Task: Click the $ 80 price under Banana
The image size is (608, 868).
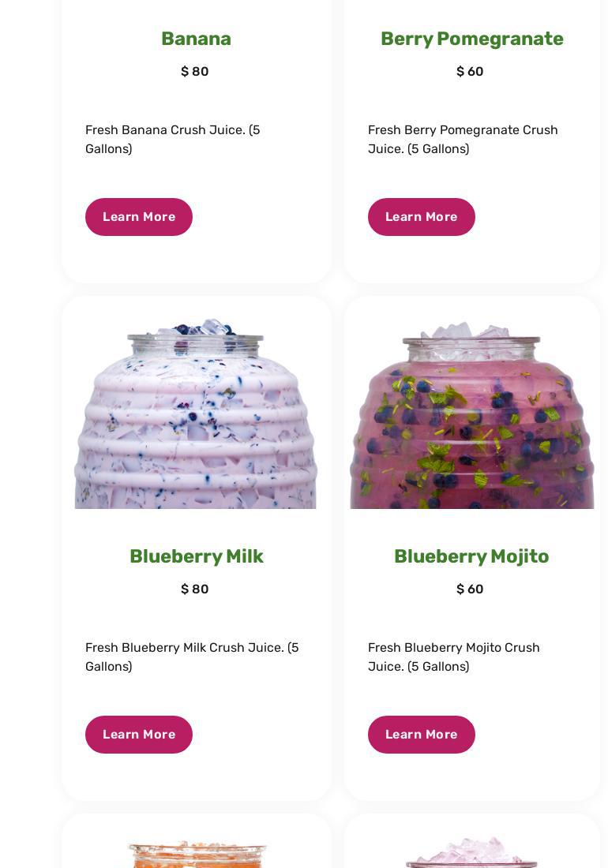Action: pyautogui.click(x=195, y=71)
